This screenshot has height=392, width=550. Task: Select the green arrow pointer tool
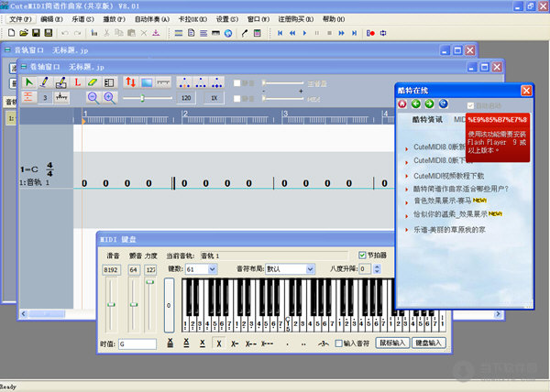(28, 82)
